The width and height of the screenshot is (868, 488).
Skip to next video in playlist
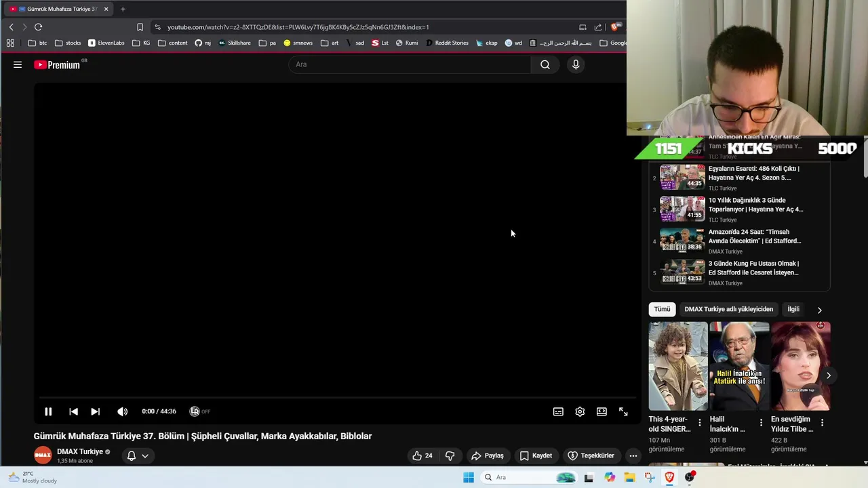tap(95, 411)
